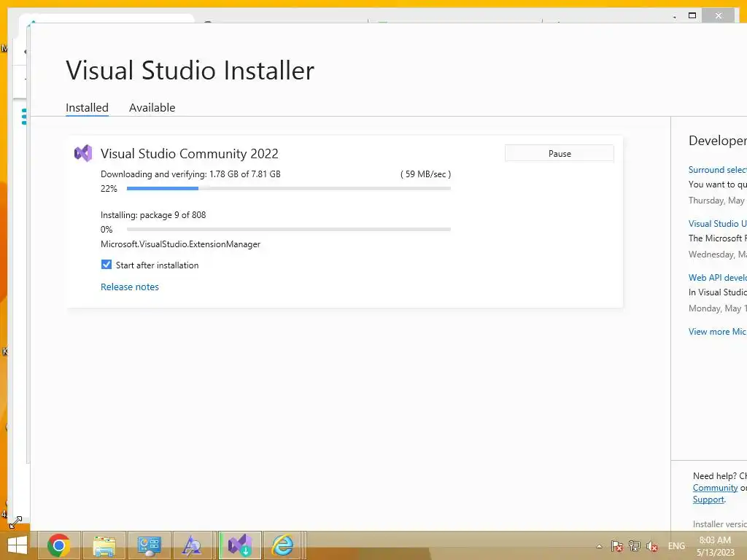Open the network status tray icon
Image resolution: width=747 pixels, height=560 pixels.
(635, 546)
